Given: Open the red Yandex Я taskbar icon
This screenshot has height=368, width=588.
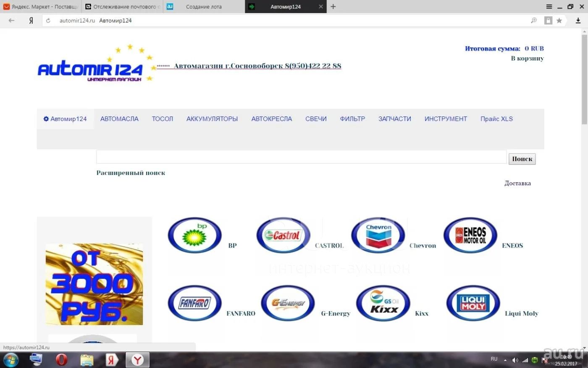Looking at the screenshot, I should (112, 360).
